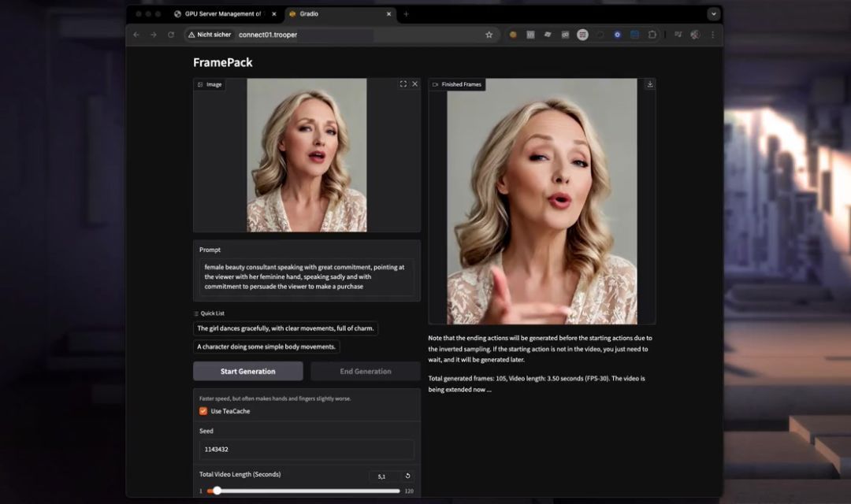
Task: Expand the input image to fullscreen
Action: (x=403, y=84)
